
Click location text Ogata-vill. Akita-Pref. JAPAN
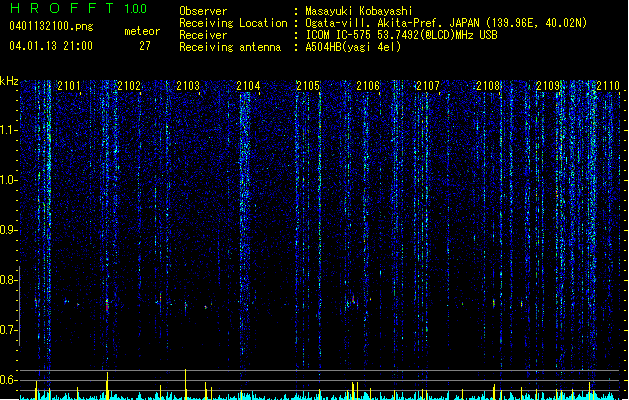coord(392,23)
